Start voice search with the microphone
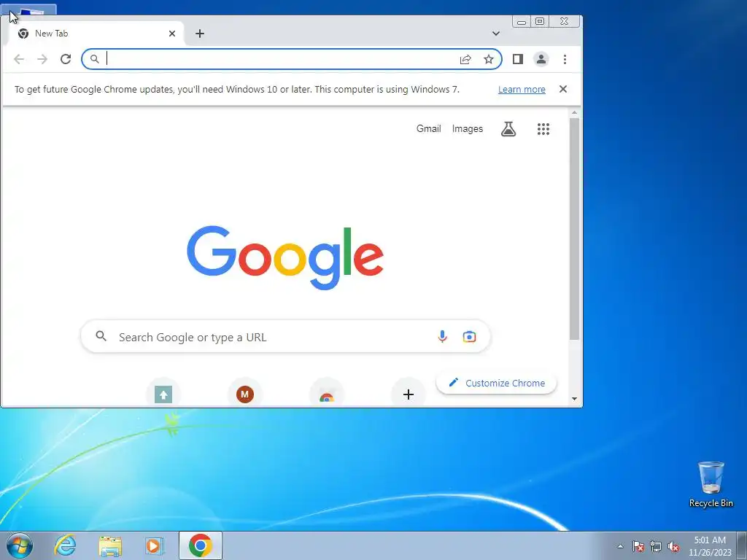The height and width of the screenshot is (560, 747). pyautogui.click(x=442, y=337)
